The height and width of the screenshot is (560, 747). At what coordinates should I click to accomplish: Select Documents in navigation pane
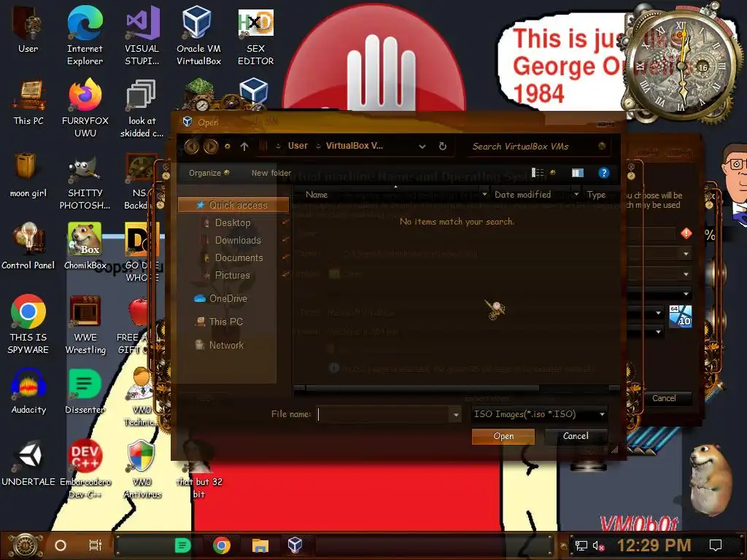pos(239,257)
